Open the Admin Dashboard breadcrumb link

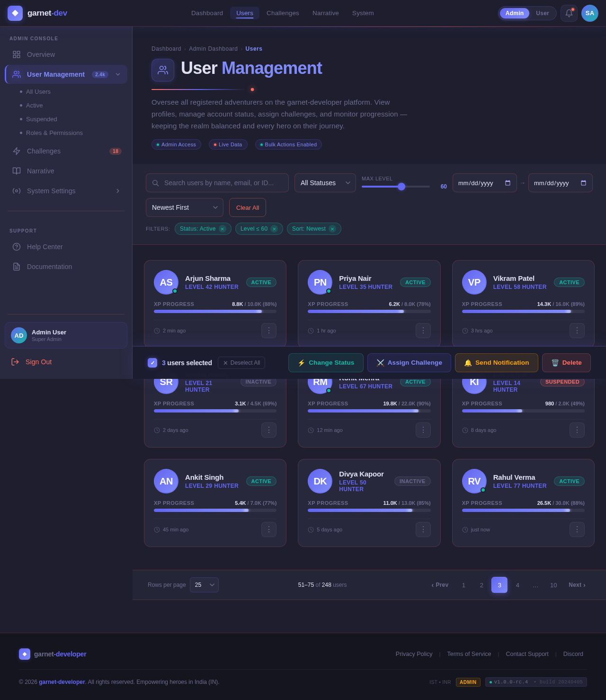214,49
